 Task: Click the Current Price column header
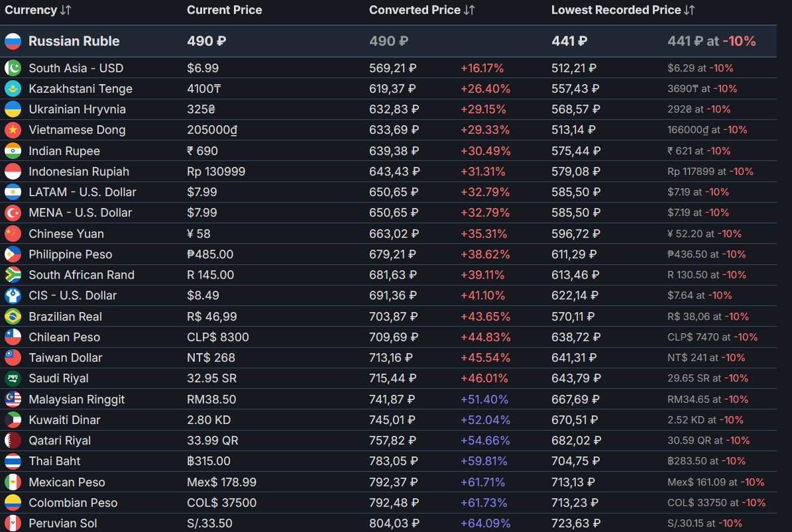[224, 10]
